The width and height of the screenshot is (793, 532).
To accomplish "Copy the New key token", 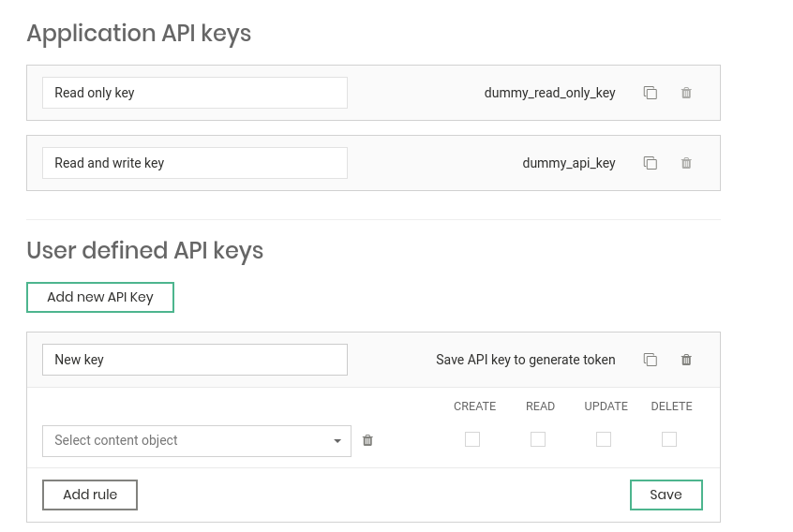I will 650,360.
